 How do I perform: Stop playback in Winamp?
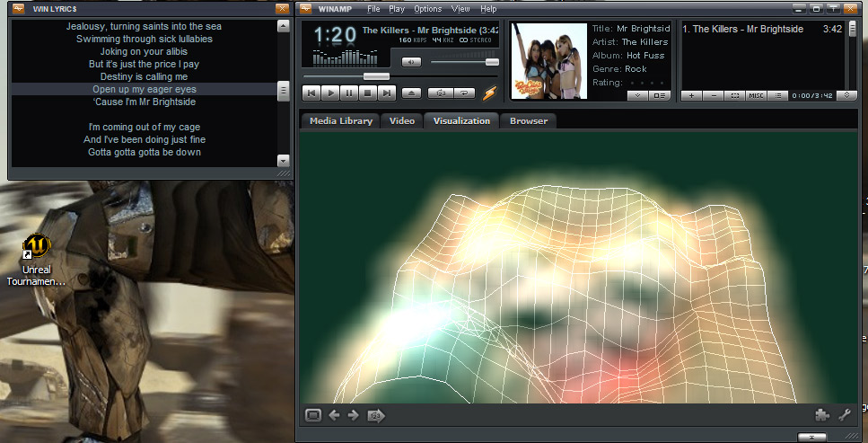368,93
